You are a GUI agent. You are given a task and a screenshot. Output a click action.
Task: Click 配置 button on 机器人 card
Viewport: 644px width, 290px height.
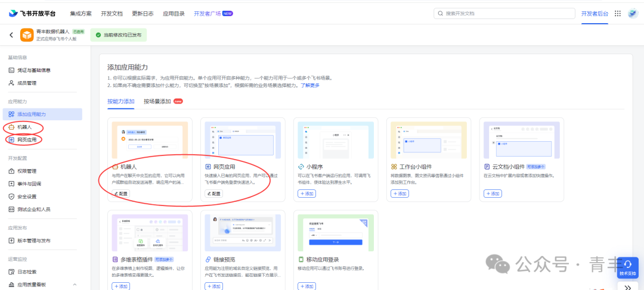pos(121,193)
